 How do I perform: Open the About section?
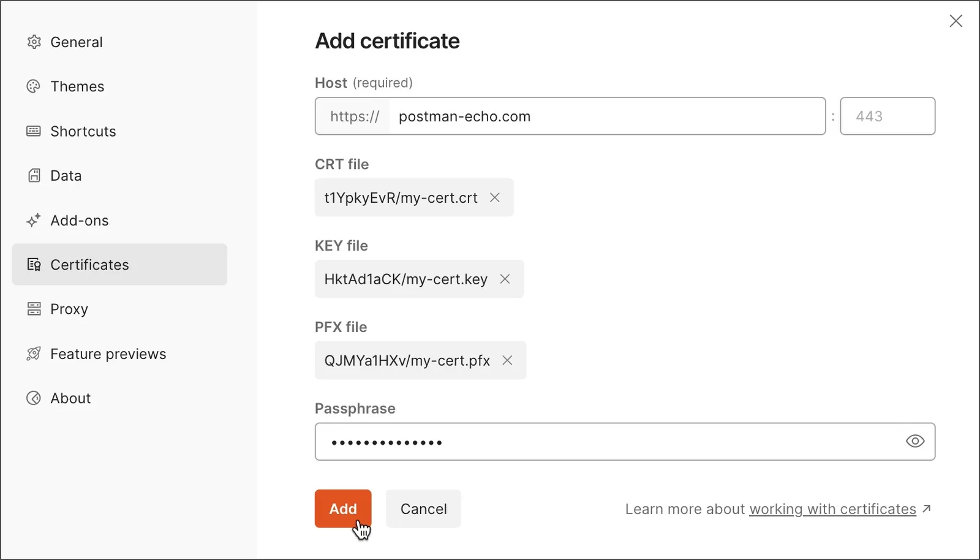coord(119,398)
